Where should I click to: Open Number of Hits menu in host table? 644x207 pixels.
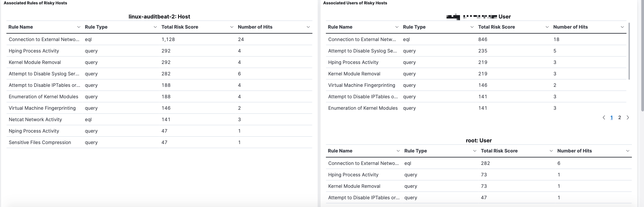(308, 27)
